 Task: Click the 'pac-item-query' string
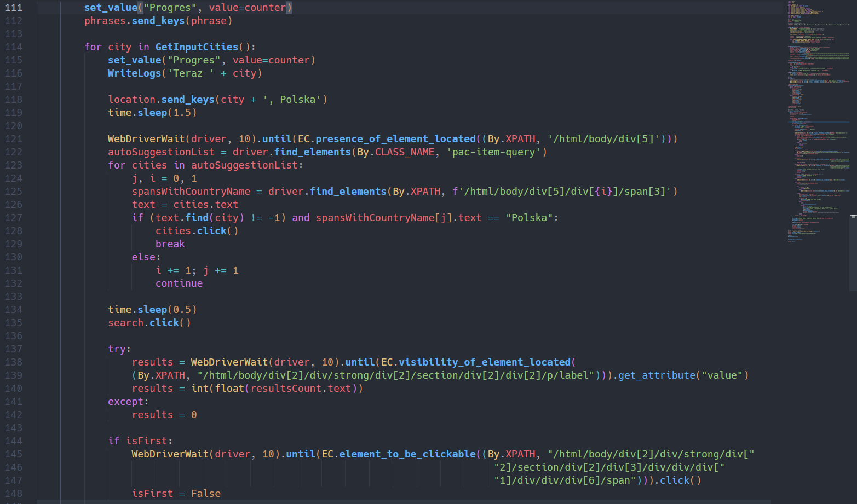tap(494, 152)
